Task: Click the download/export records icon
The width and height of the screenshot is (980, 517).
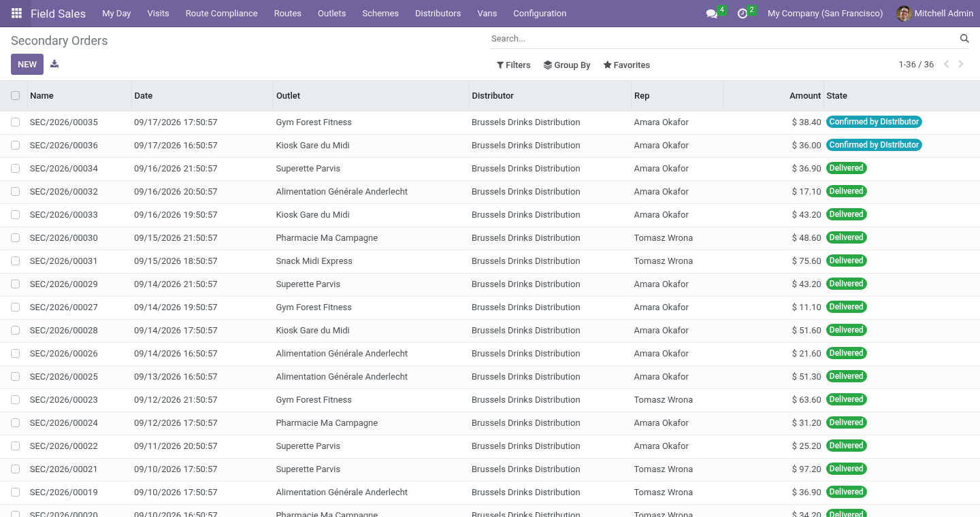Action: pyautogui.click(x=54, y=64)
